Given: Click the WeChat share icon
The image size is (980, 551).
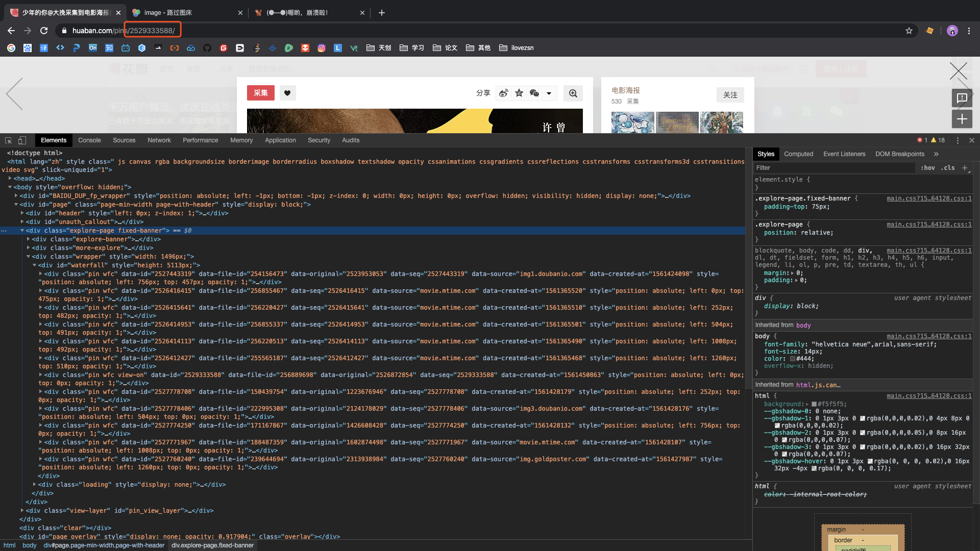Looking at the screenshot, I should 534,93.
